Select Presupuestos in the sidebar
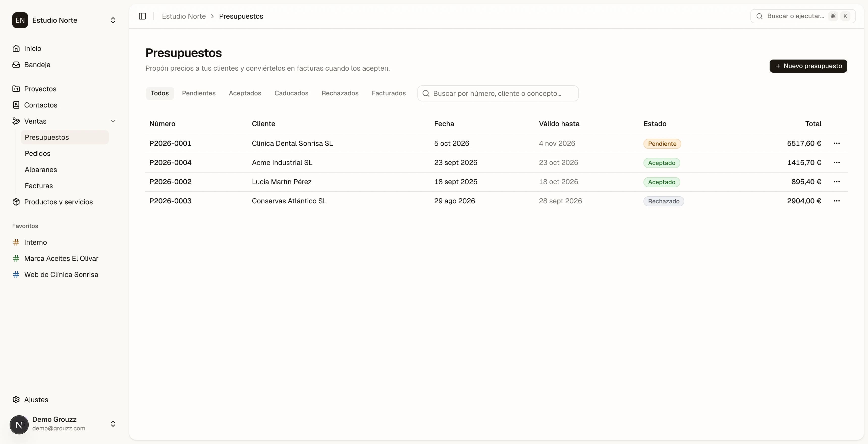Viewport: 868px width, 444px height. pyautogui.click(x=65, y=137)
